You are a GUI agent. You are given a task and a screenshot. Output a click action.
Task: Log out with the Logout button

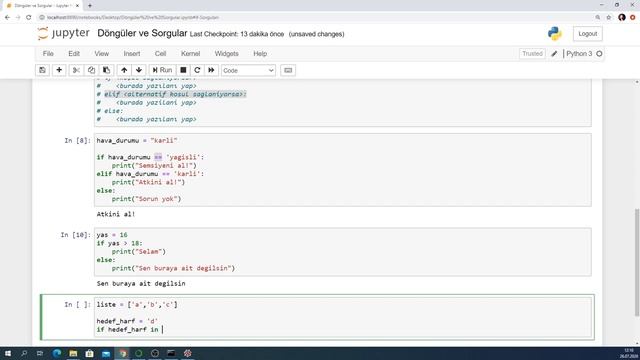pyautogui.click(x=587, y=34)
